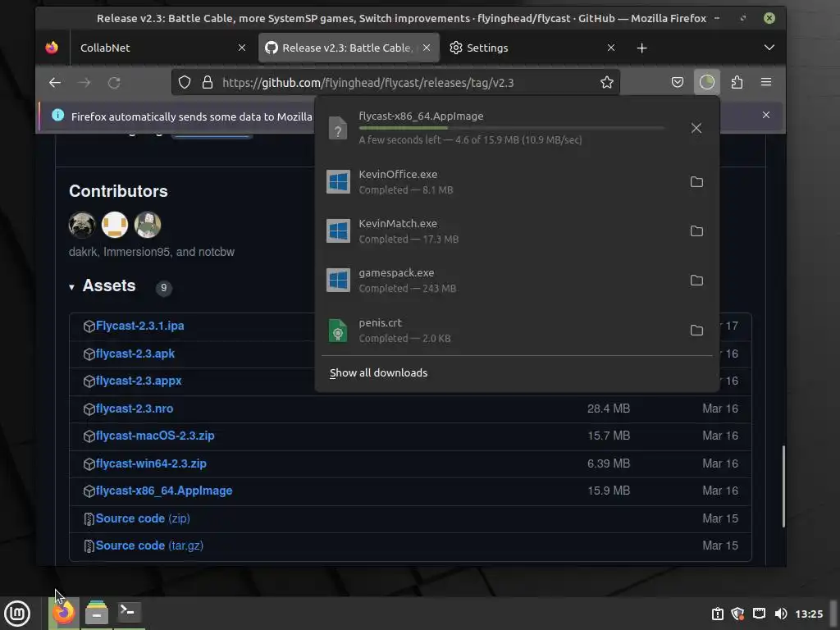Bookmark this page with the star icon
Viewport: 840px width, 630px height.
click(x=606, y=83)
